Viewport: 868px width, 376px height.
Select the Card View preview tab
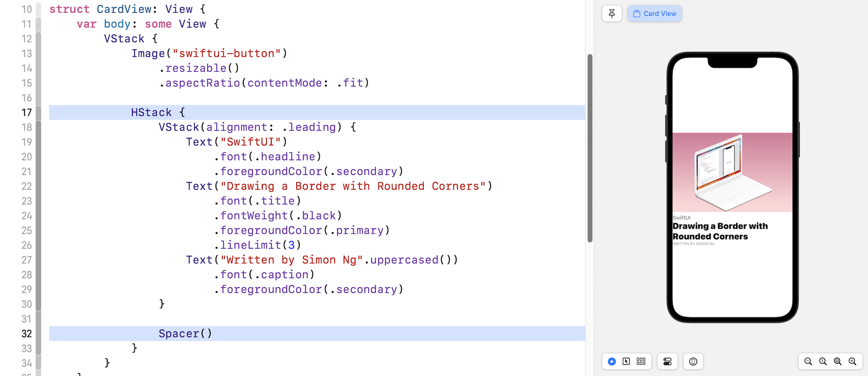coord(655,14)
